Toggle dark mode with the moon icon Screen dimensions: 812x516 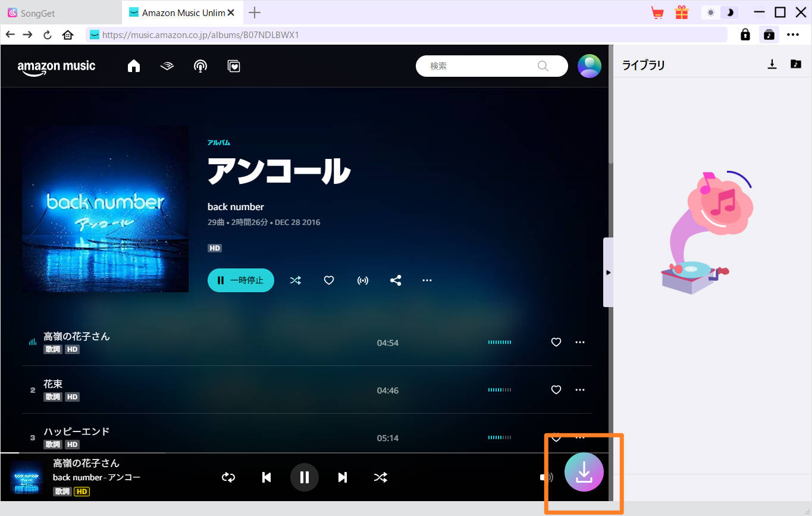[x=729, y=12]
